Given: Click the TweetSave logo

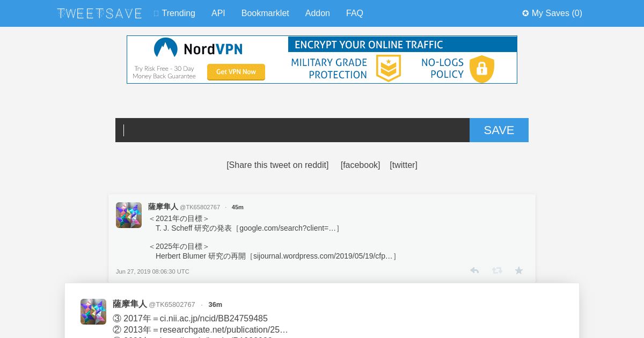Looking at the screenshot, I should (99, 13).
